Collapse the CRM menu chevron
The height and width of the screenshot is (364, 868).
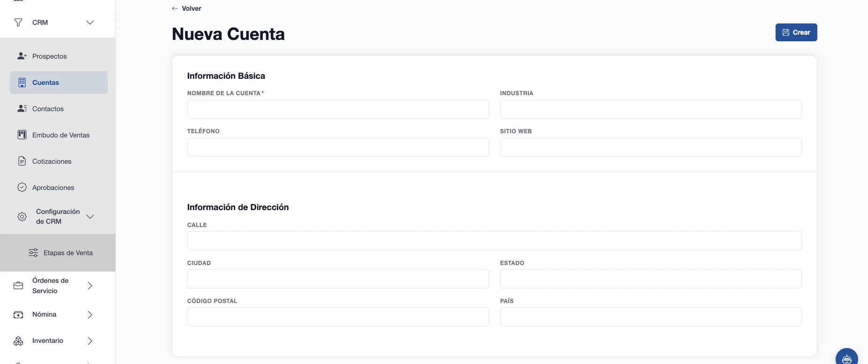pos(90,23)
